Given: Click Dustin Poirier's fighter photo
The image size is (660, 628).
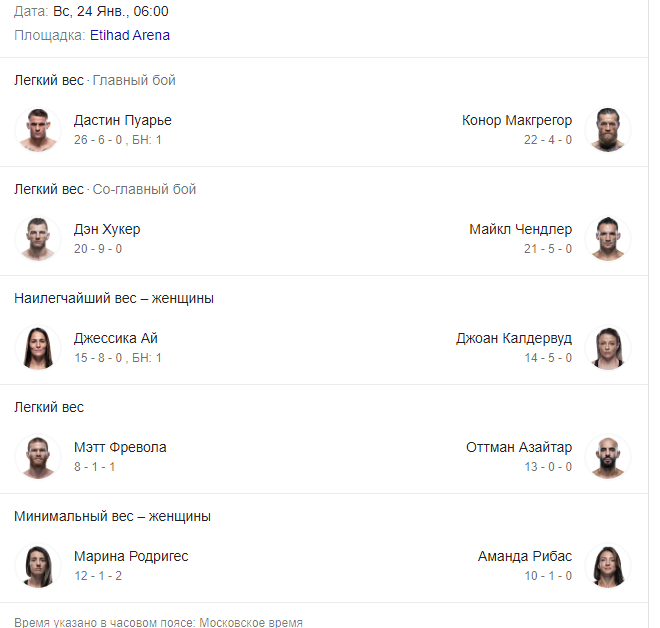Looking at the screenshot, I should (x=39, y=129).
